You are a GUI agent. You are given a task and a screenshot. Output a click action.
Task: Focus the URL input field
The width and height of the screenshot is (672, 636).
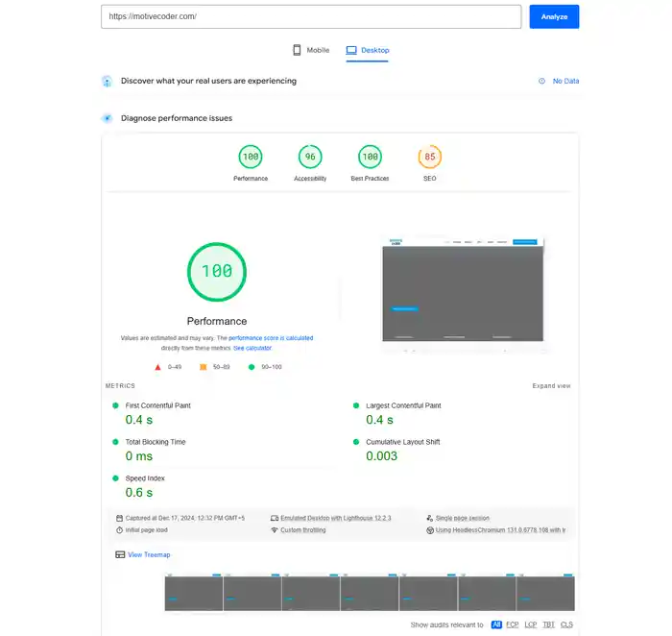pyautogui.click(x=311, y=16)
